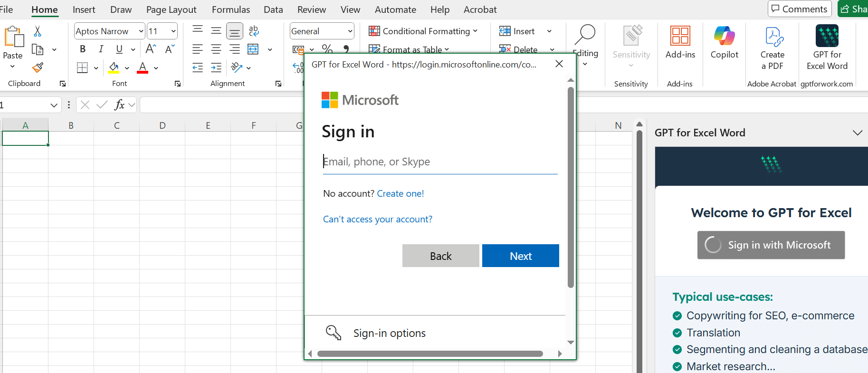Screen dimensions: 868x373
Task: Launch Copilot from the ribbon
Action: [x=725, y=43]
